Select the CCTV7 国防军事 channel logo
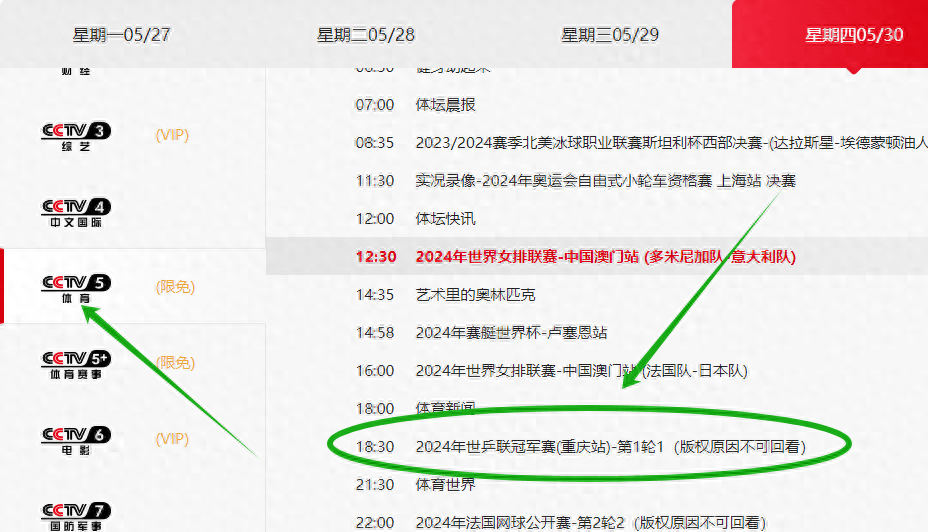Image resolution: width=928 pixels, height=532 pixels. click(76, 517)
